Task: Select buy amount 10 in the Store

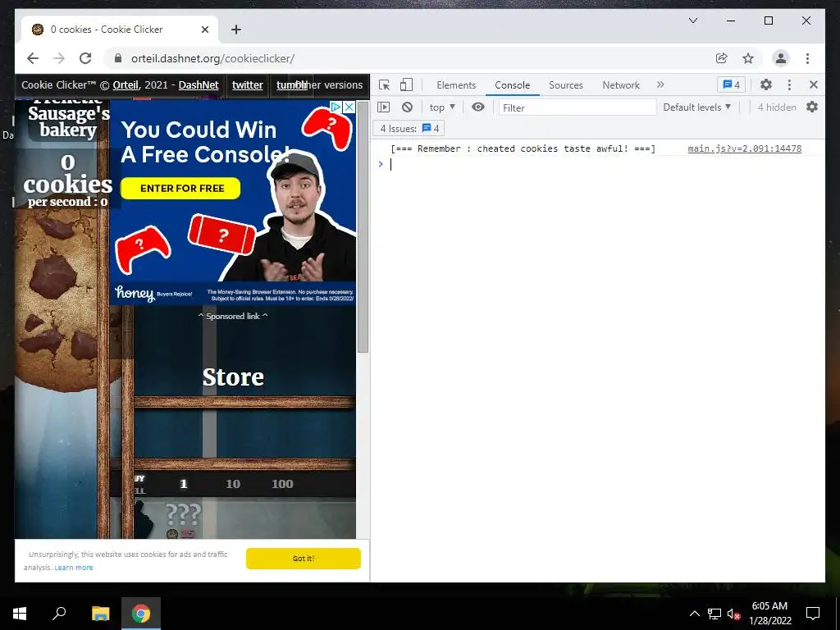Action: click(232, 484)
